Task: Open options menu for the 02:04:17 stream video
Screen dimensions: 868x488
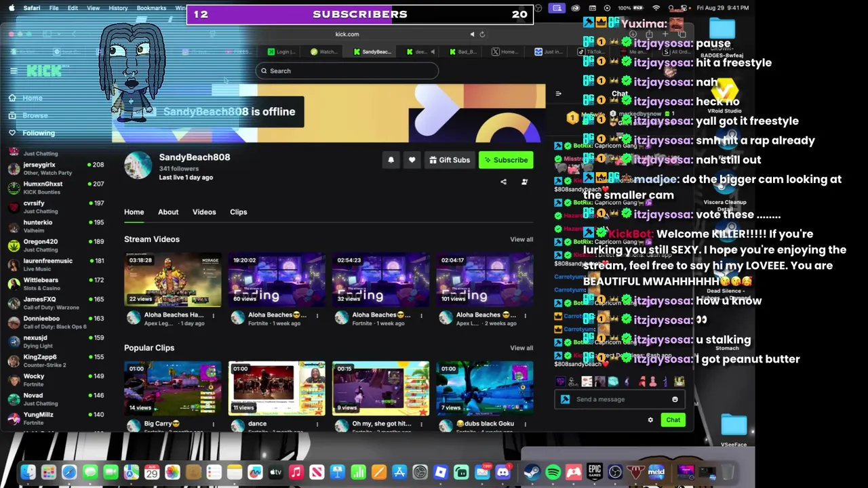Action: (525, 315)
